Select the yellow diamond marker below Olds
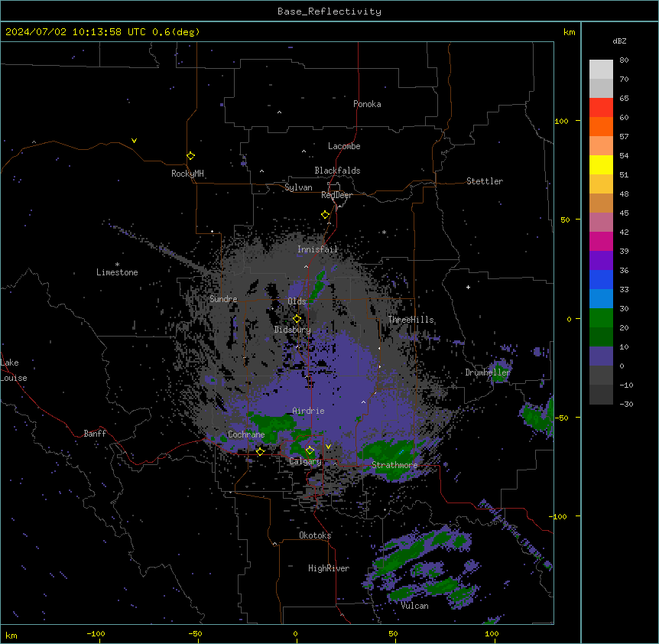The width and height of the screenshot is (659, 644). pos(297,319)
